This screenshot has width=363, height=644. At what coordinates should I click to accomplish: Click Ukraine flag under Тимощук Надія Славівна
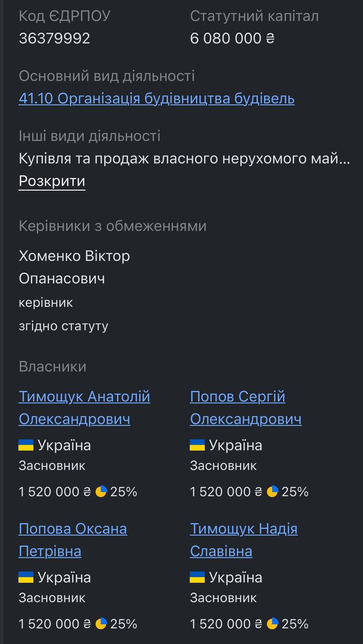tap(197, 577)
